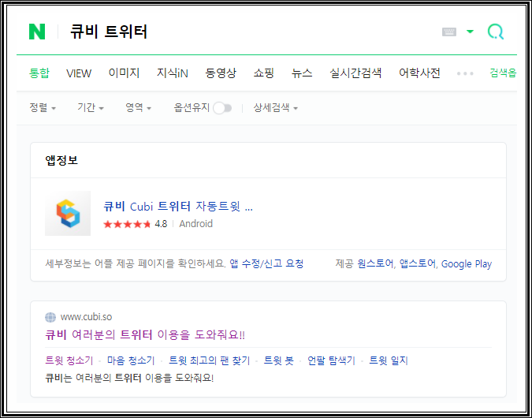The height and width of the screenshot is (418, 532).
Task: Switch to the 어학사전 tab
Action: pyautogui.click(x=419, y=73)
